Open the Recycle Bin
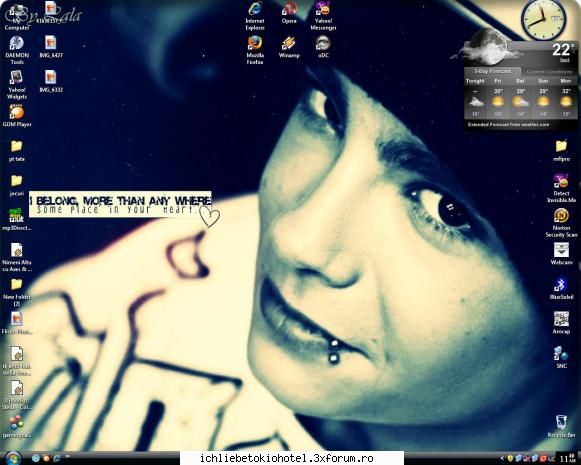The width and height of the screenshot is (581, 465). tap(561, 426)
